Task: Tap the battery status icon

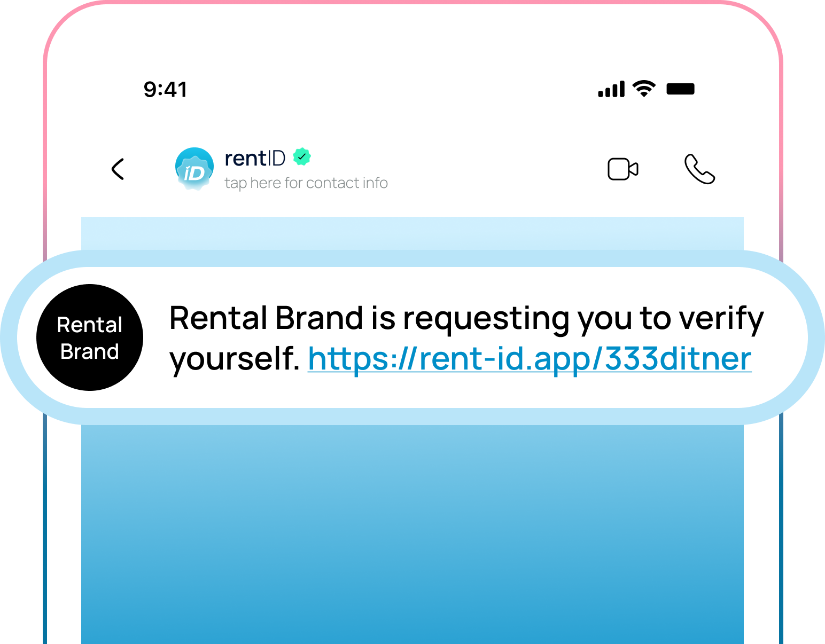Action: click(680, 89)
